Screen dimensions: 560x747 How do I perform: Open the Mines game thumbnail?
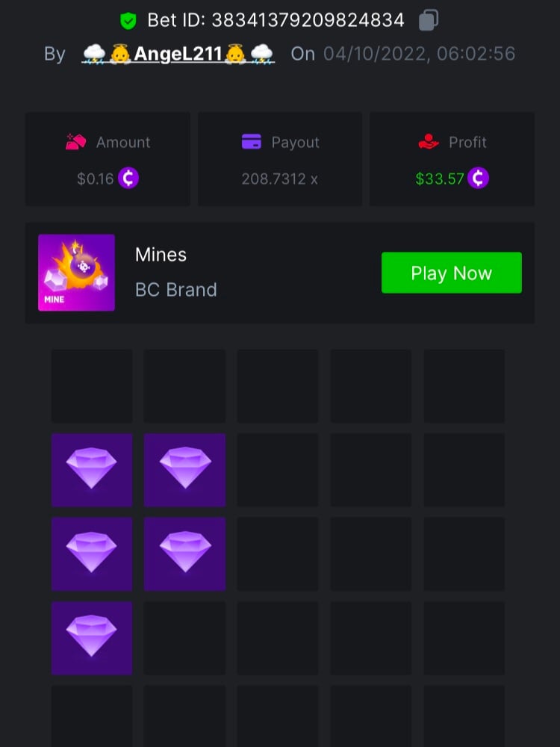click(76, 273)
